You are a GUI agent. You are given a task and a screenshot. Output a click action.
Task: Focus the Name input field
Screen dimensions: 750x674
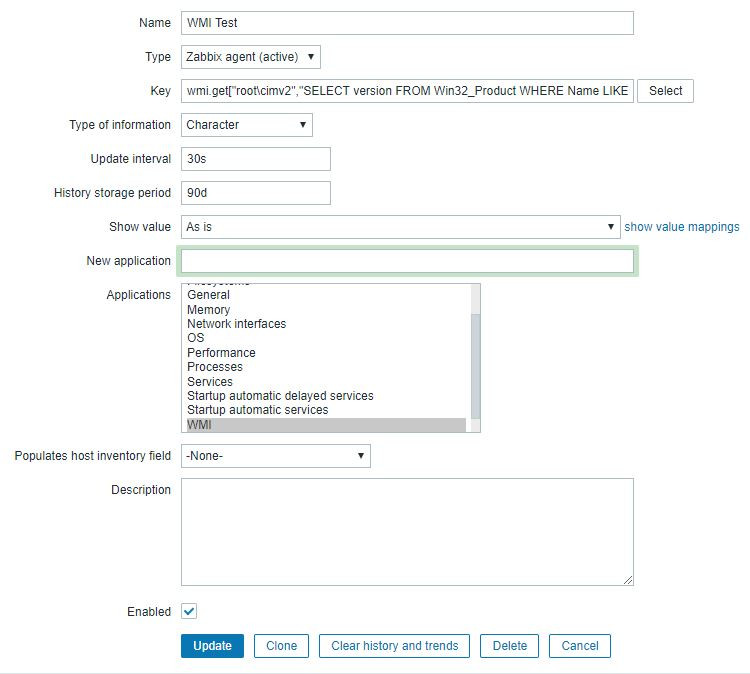pos(407,23)
